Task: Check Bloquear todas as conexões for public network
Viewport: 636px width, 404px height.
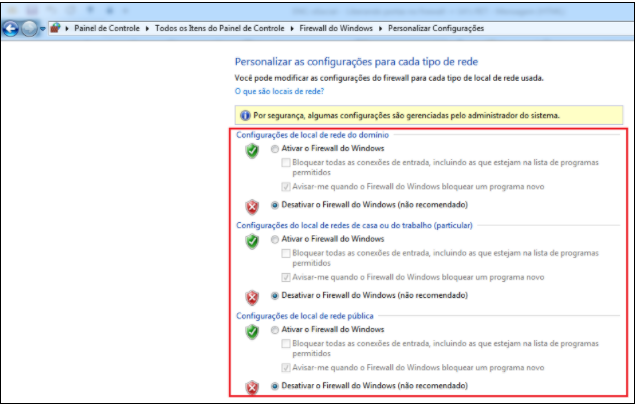Action: 286,344
